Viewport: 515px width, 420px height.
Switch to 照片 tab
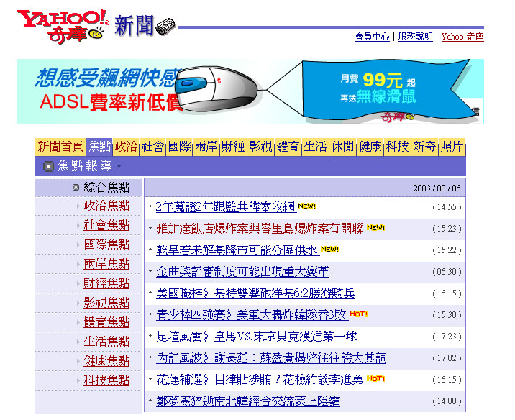click(452, 147)
